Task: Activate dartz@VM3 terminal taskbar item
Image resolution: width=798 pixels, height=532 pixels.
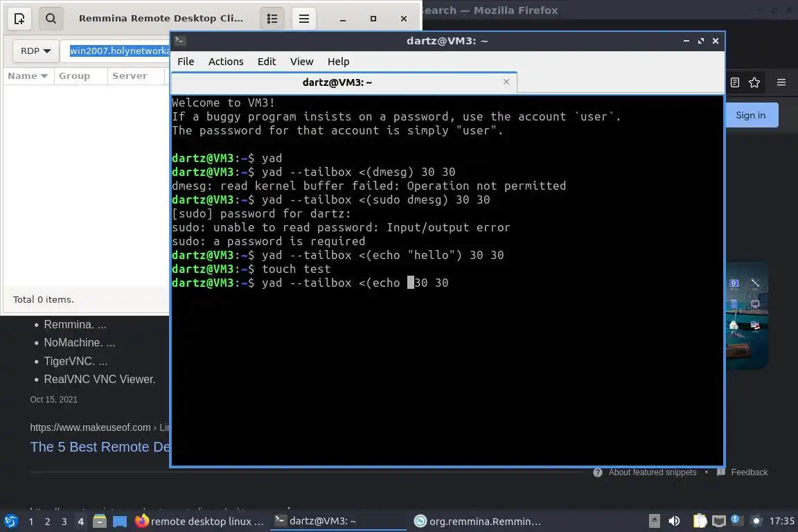Action: tap(338, 522)
